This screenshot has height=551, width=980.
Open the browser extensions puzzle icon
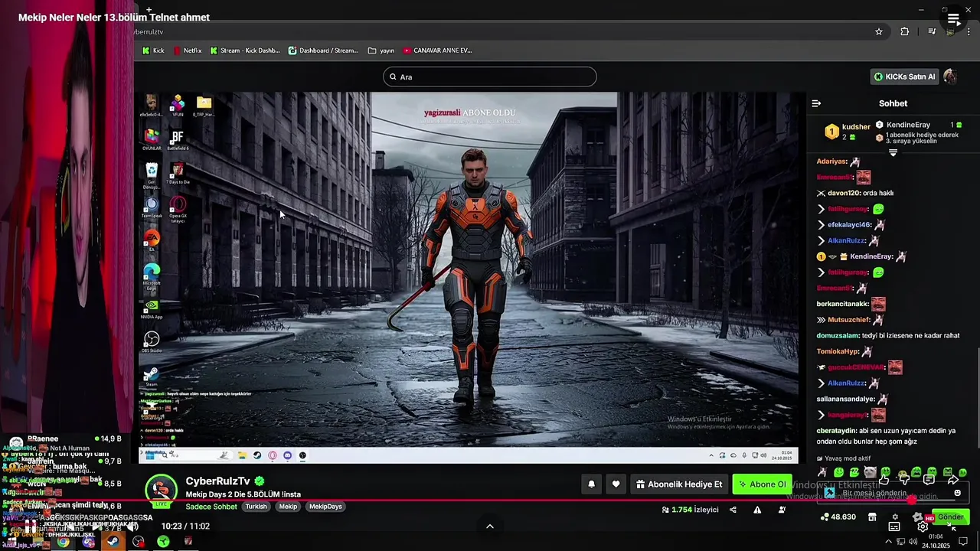905,31
